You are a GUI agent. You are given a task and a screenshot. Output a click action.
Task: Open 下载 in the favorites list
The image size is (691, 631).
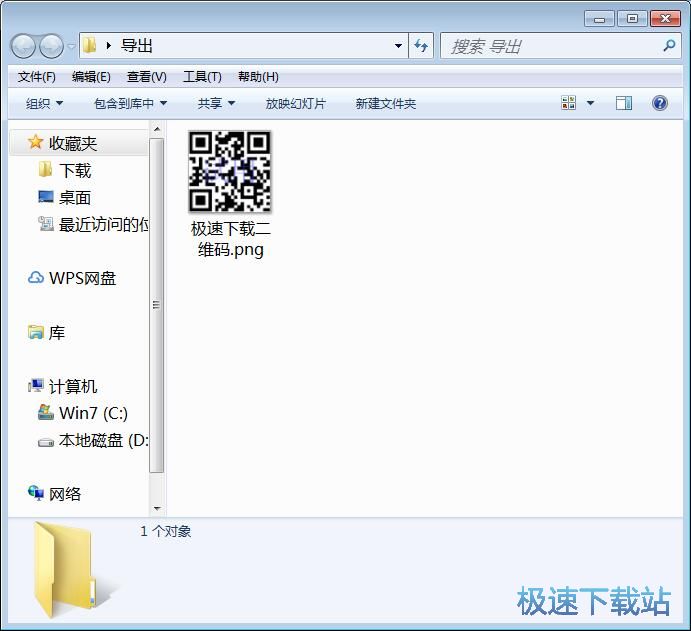75,171
